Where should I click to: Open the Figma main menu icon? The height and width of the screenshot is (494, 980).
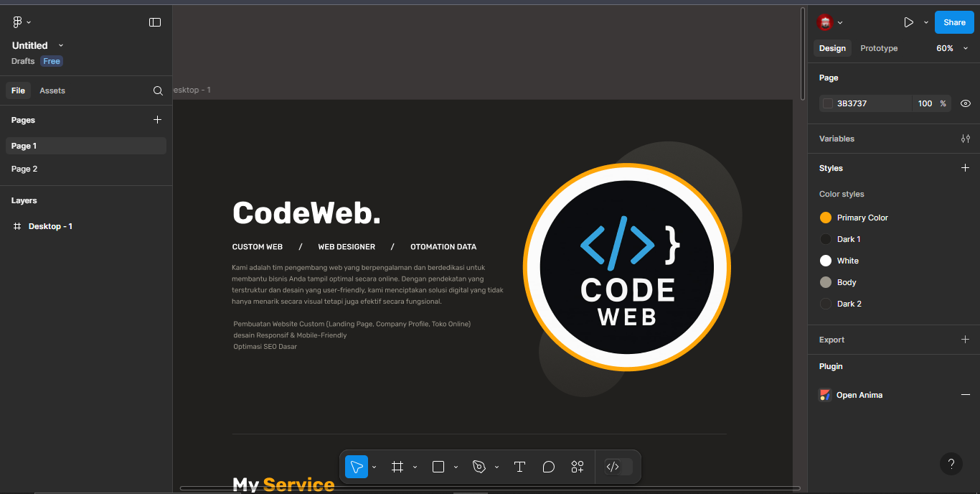[x=18, y=22]
